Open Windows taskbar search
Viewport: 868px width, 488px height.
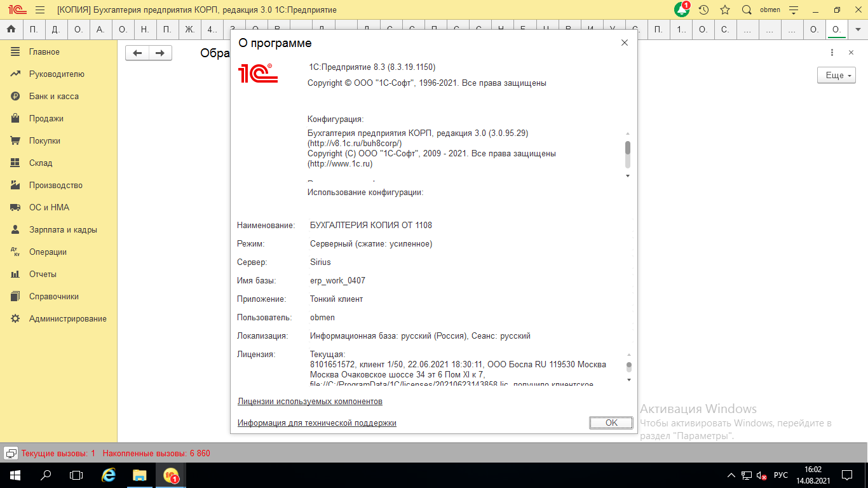click(x=46, y=475)
